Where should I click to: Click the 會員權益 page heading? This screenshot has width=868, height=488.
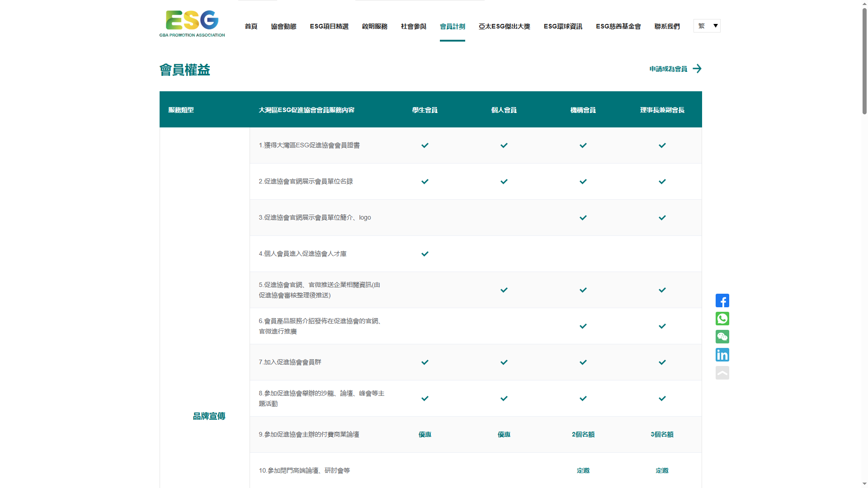184,70
